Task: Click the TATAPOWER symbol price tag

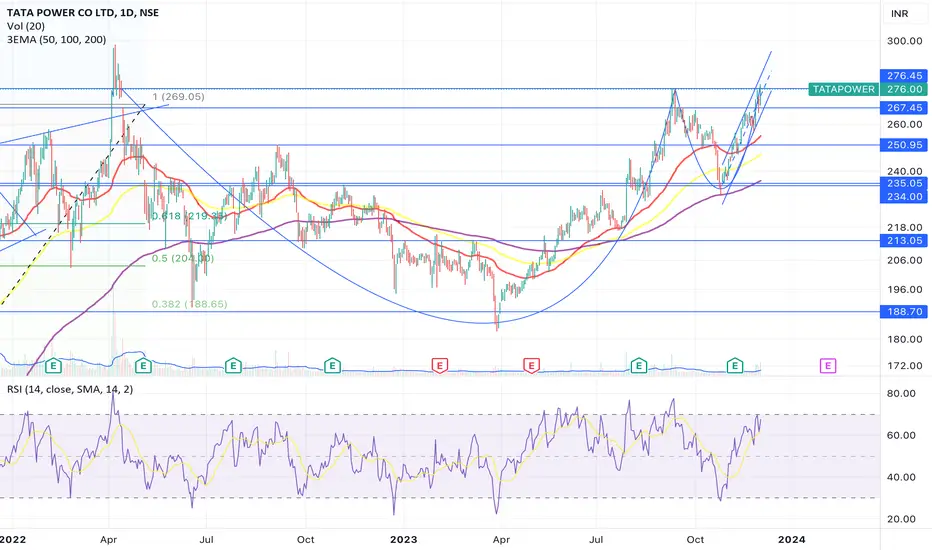Action: (x=843, y=89)
